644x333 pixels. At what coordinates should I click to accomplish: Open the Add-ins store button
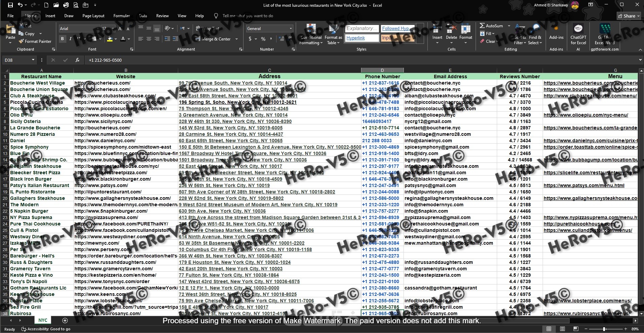[x=556, y=33]
